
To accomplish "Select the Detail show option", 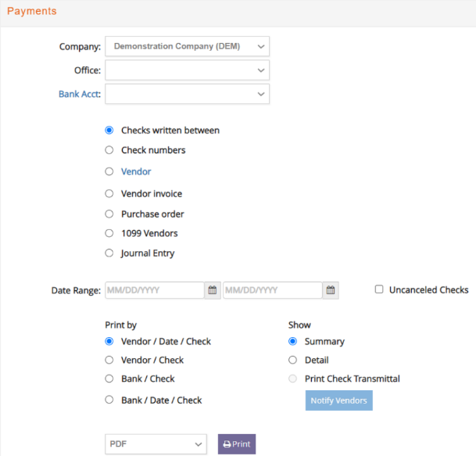I will [x=292, y=360].
